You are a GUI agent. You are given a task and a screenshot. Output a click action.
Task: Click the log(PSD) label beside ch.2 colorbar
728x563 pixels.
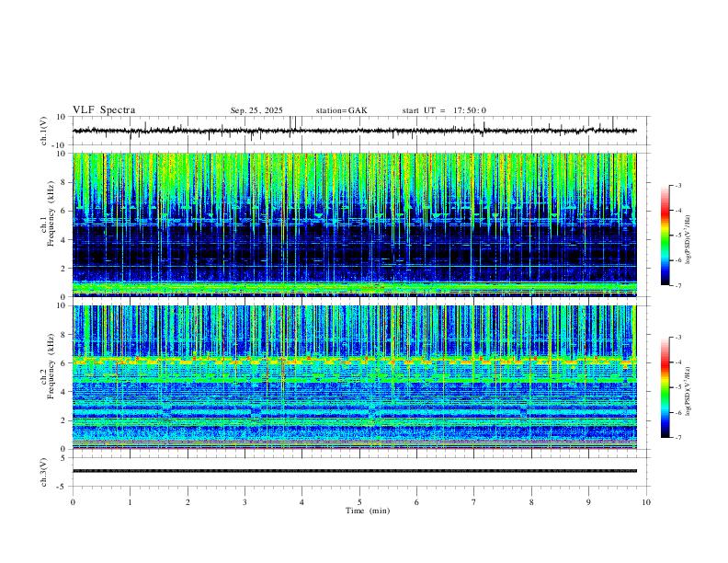[688, 391]
